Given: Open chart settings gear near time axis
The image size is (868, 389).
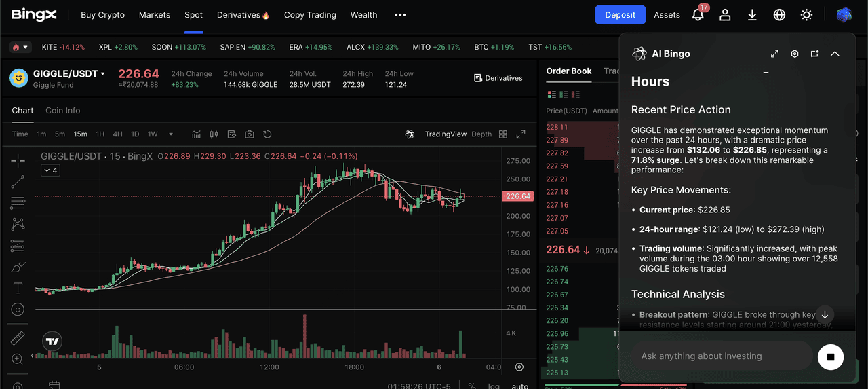Looking at the screenshot, I should 519,367.
